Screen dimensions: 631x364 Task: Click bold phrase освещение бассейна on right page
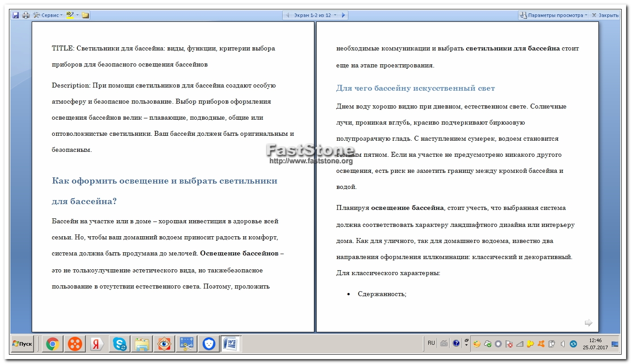pyautogui.click(x=407, y=208)
